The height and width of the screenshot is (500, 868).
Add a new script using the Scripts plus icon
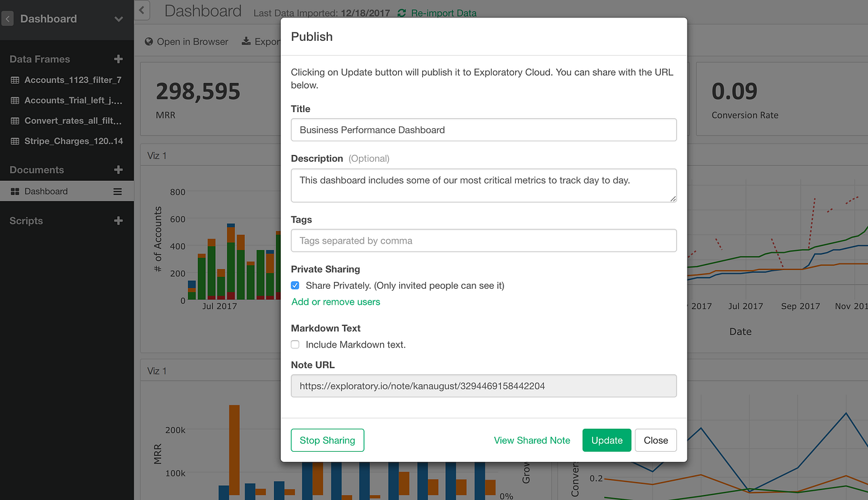click(x=118, y=221)
